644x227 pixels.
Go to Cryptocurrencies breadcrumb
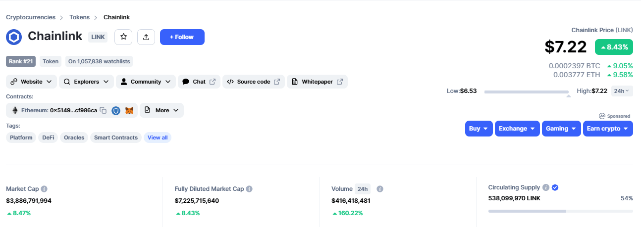(31, 17)
